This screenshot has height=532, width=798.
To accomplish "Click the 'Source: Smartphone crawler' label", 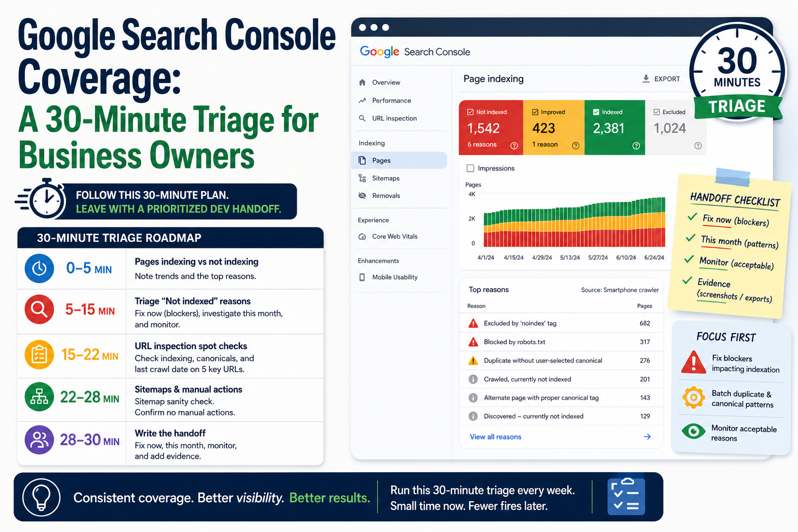I will [x=620, y=290].
